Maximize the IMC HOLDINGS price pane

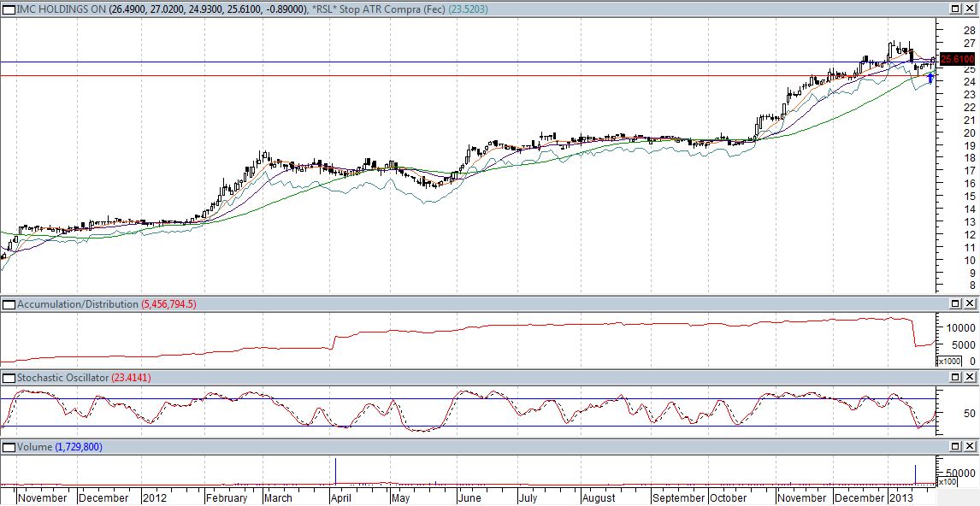(x=957, y=8)
